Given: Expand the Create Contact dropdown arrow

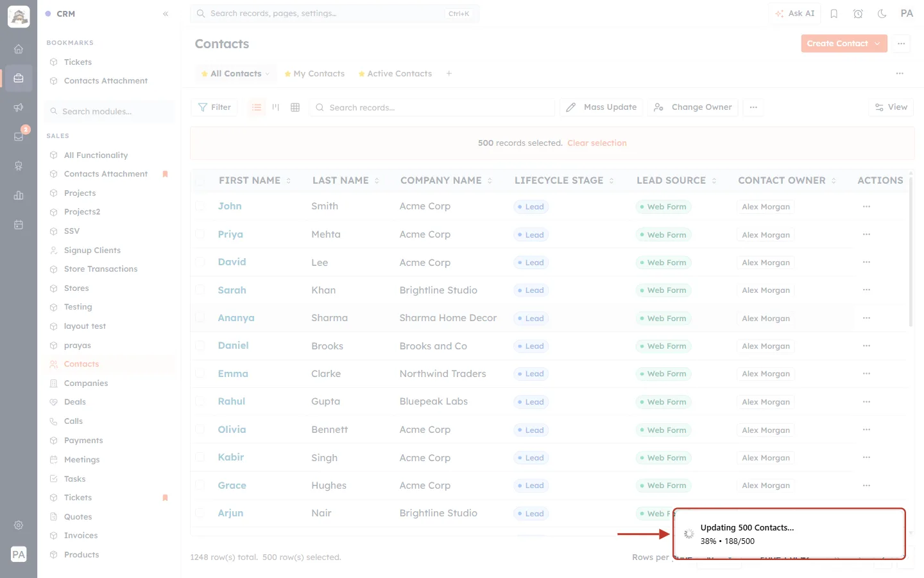Looking at the screenshot, I should 877,44.
